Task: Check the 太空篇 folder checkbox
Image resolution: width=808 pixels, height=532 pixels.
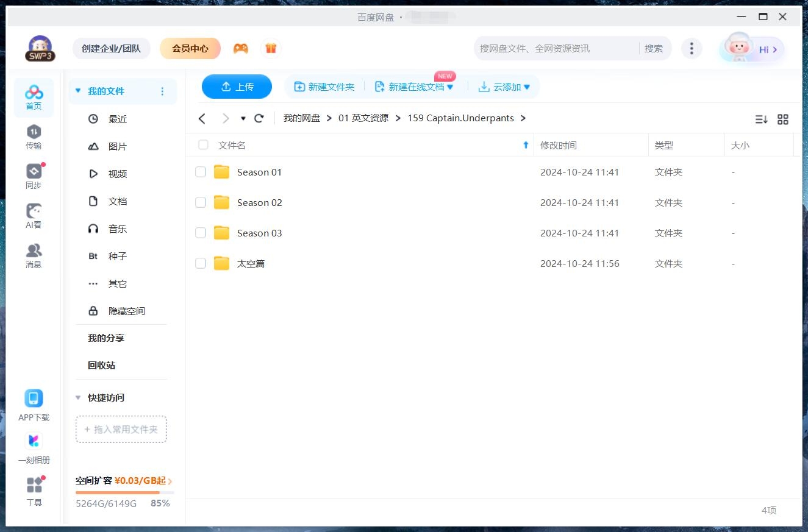Action: pyautogui.click(x=201, y=263)
